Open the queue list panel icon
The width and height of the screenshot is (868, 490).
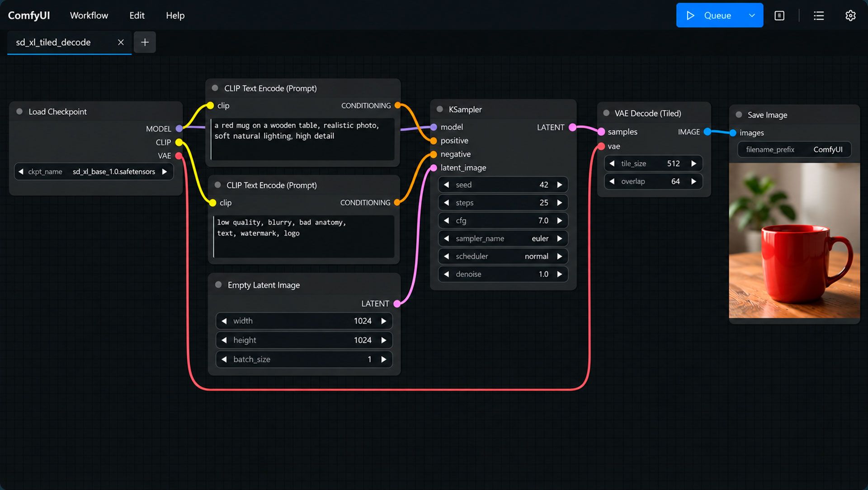(x=819, y=15)
